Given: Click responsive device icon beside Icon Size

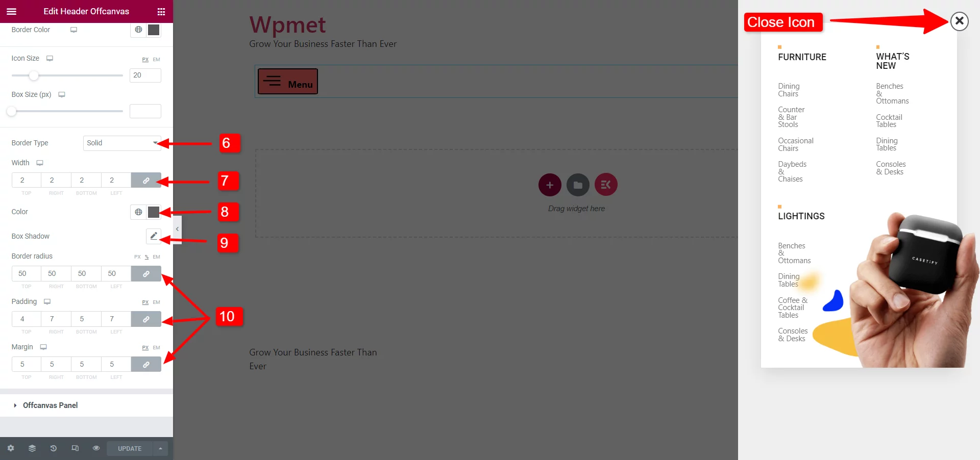Looking at the screenshot, I should pyautogui.click(x=50, y=58).
